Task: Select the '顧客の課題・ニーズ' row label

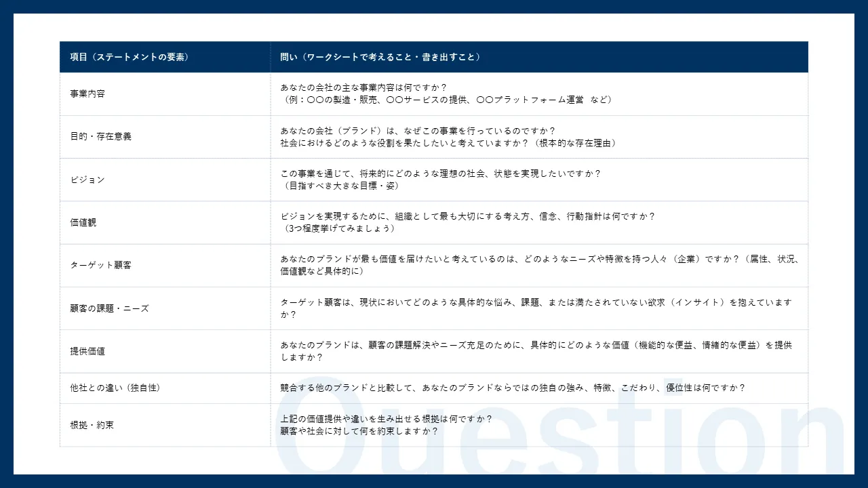Action: coord(109,308)
